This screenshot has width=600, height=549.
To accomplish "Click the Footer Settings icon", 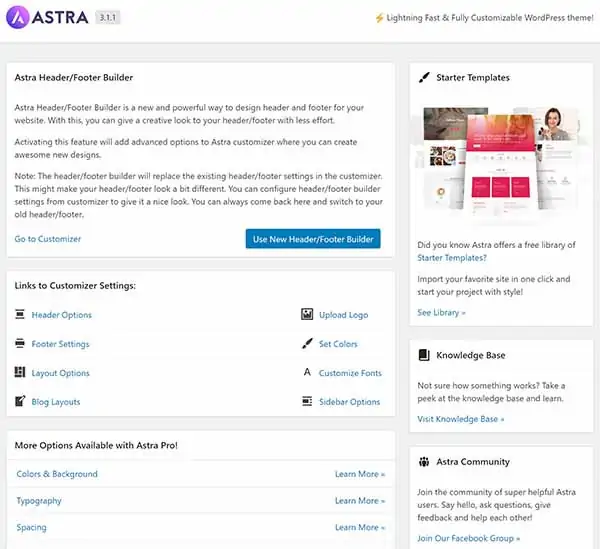I will click(x=20, y=343).
